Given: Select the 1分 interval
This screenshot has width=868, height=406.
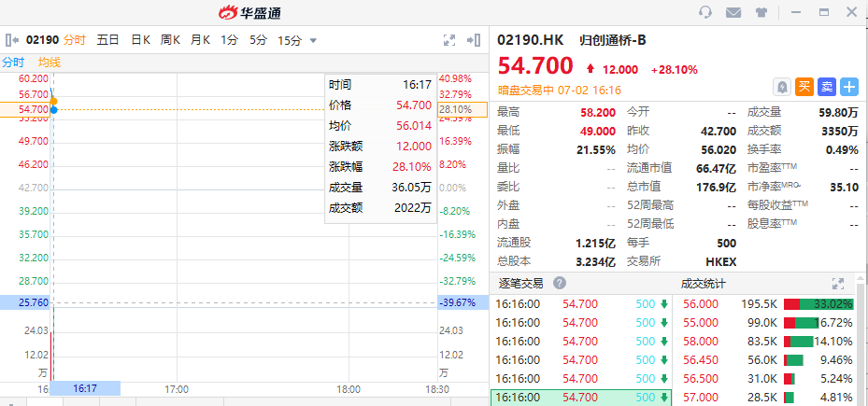Looking at the screenshot, I should point(229,40).
